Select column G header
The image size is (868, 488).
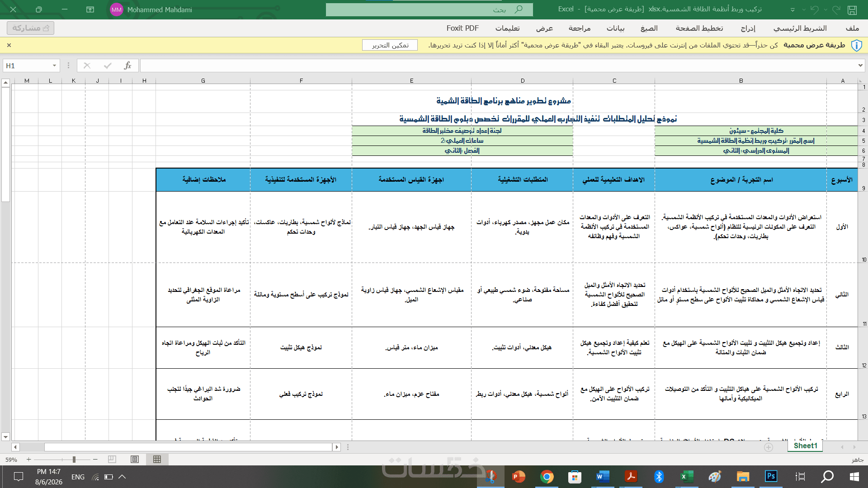[x=203, y=80]
